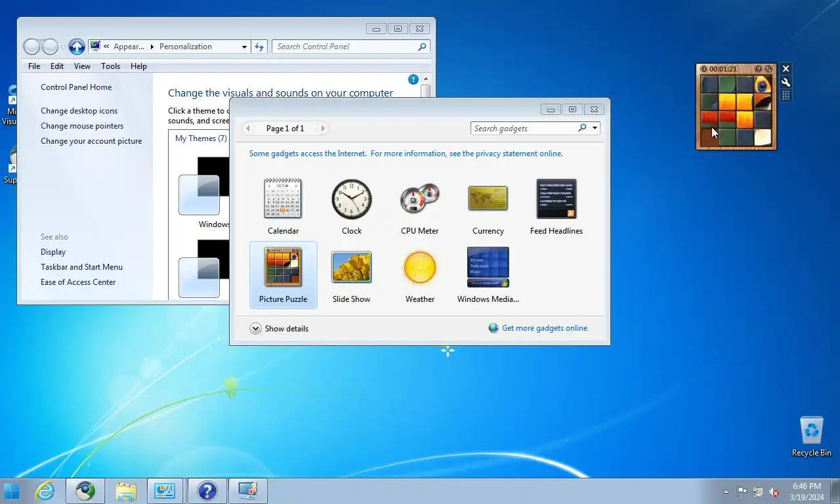Show hidden system tray icons
Viewport: 840px width, 504px height.
[x=726, y=492]
